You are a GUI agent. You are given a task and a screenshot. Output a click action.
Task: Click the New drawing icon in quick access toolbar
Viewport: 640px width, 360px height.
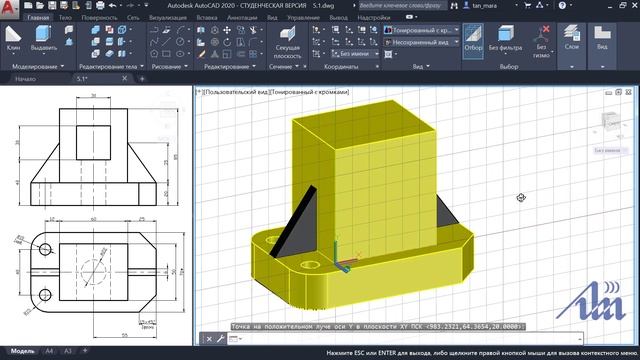tap(28, 6)
